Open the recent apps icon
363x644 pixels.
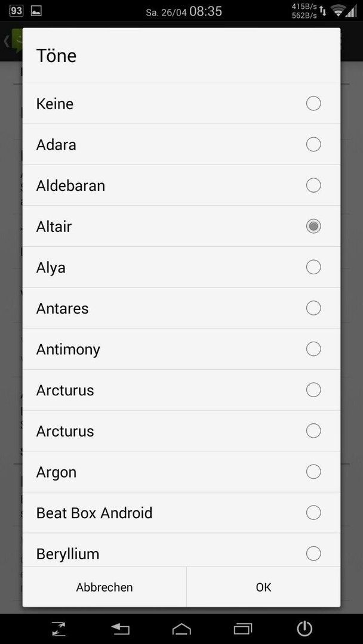[242, 628]
